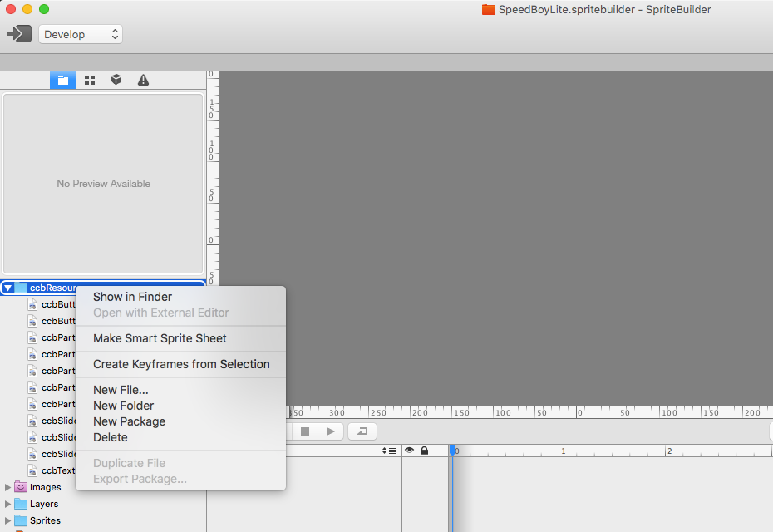The image size is (773, 532).
Task: Select the Sprites folder
Action: (x=45, y=520)
